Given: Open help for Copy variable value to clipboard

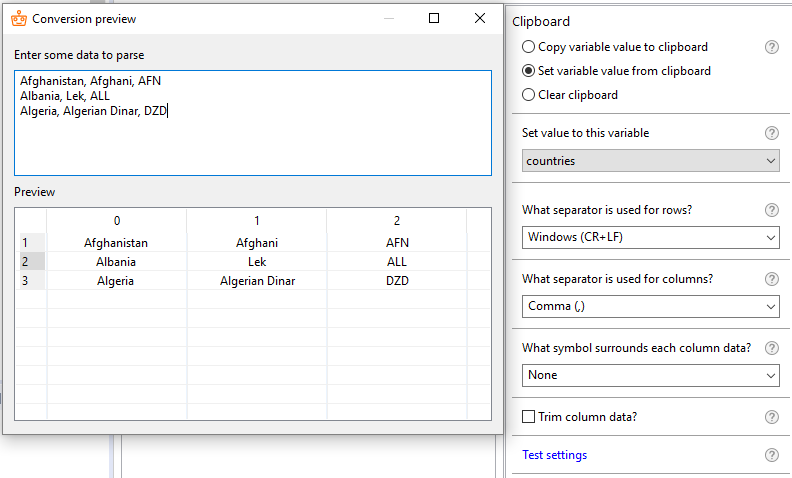Looking at the screenshot, I should pyautogui.click(x=771, y=47).
